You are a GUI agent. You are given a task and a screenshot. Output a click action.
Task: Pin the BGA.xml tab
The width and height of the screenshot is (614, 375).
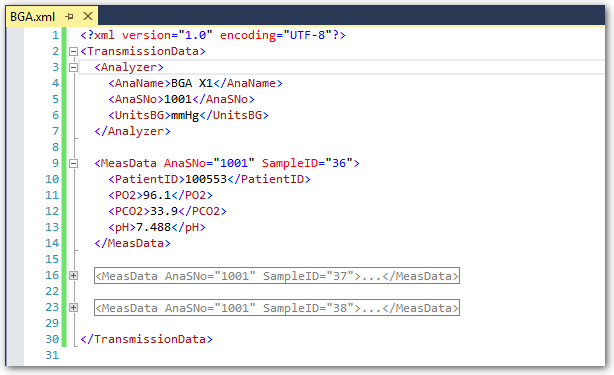click(69, 16)
